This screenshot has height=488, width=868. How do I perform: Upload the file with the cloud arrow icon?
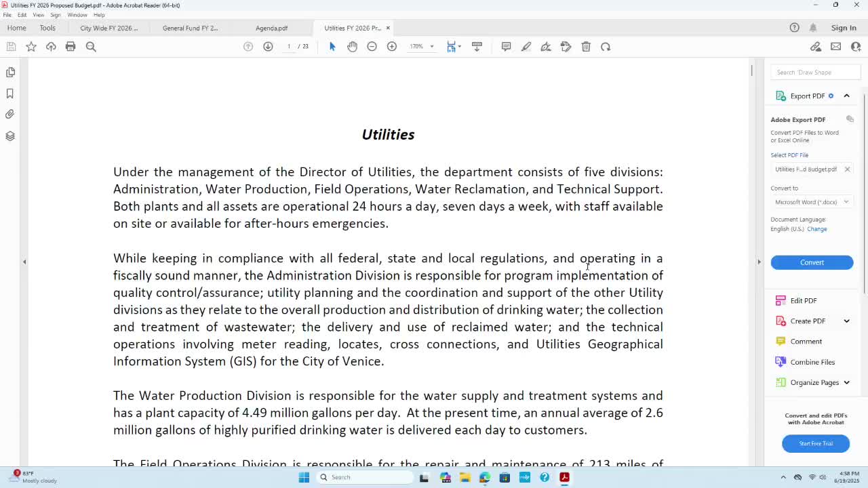point(51,47)
